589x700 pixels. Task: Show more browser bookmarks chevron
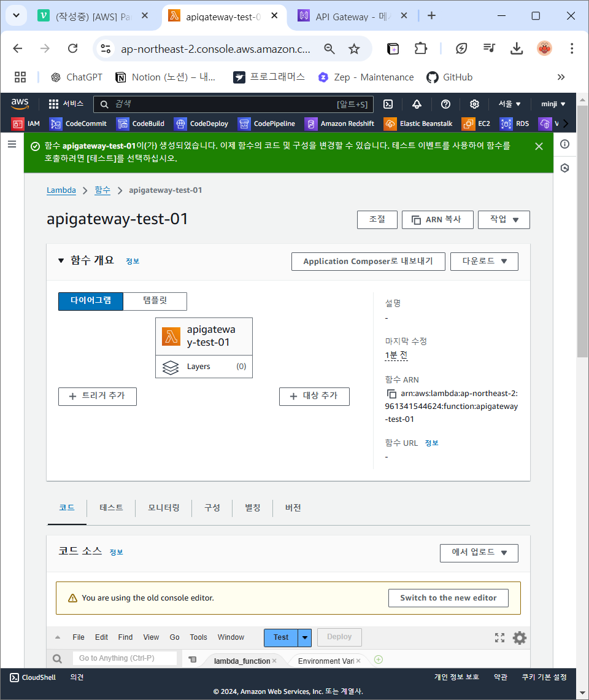pyautogui.click(x=561, y=77)
